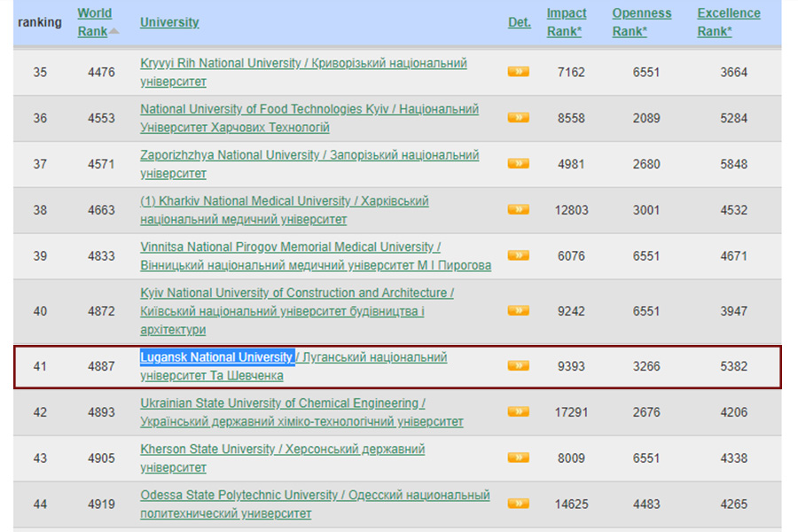Screen dimensions: 798x532
Task: Open details icon for Vinnitsa Pirogov Medical University
Action: (x=518, y=255)
